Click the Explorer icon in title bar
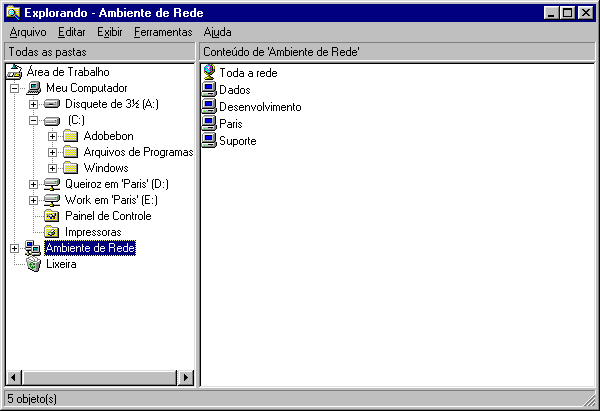 point(13,13)
